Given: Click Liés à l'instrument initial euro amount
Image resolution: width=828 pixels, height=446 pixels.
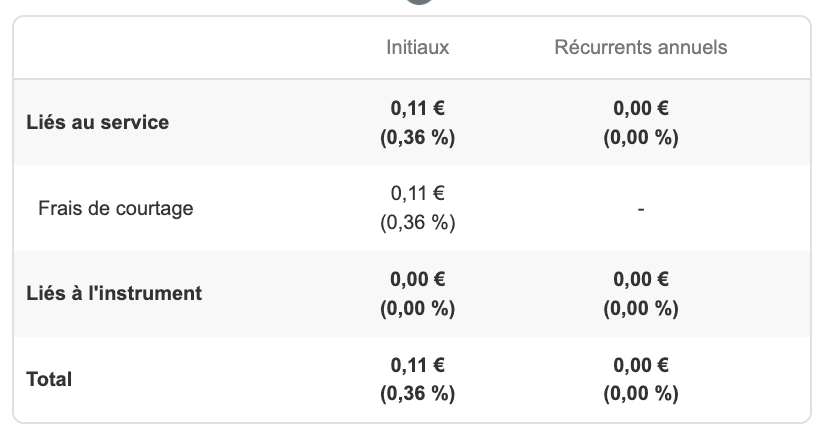Looking at the screenshot, I should (x=417, y=279).
